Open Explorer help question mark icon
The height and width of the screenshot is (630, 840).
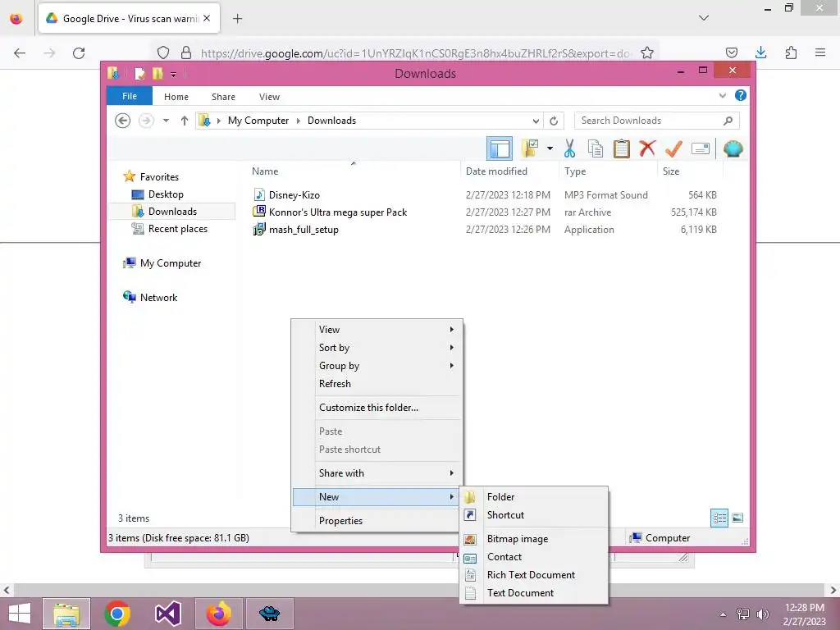(x=741, y=95)
